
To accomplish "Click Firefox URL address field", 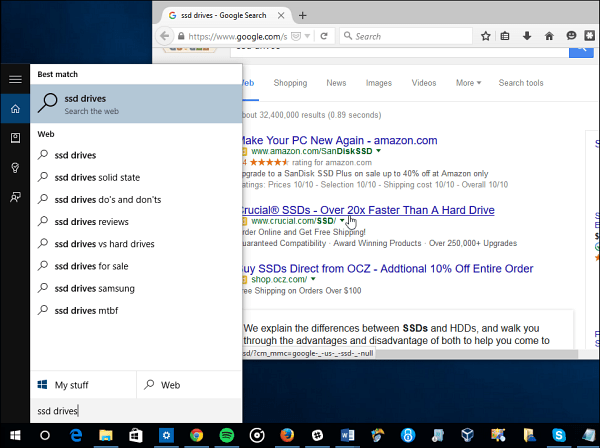I will click(237, 36).
